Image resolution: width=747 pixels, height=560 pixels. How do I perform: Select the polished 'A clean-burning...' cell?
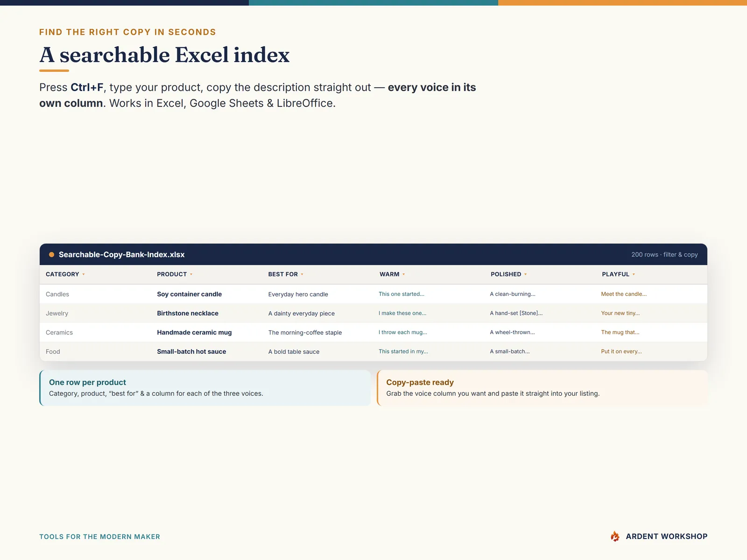(x=513, y=294)
